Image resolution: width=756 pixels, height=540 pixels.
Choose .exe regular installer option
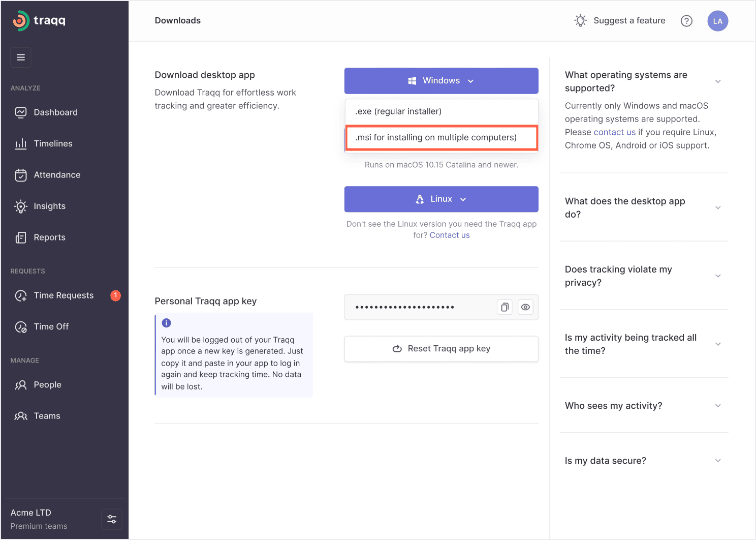click(x=442, y=111)
